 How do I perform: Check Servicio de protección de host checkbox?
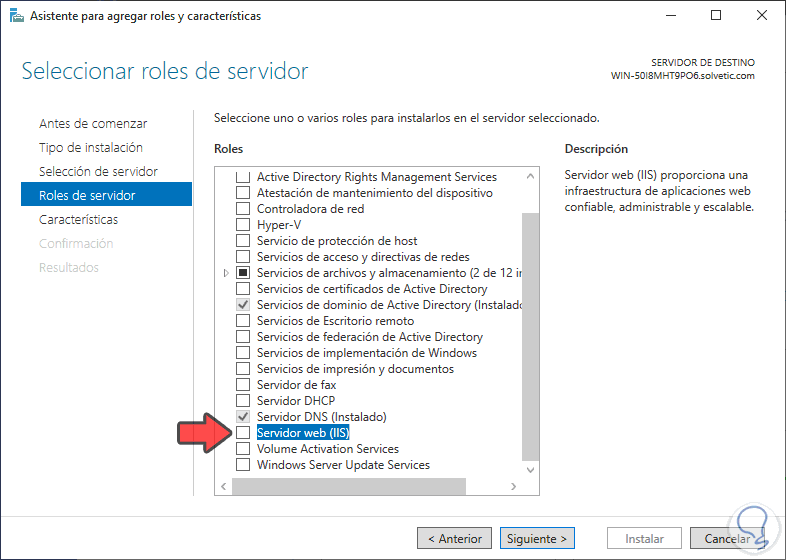[x=243, y=241]
